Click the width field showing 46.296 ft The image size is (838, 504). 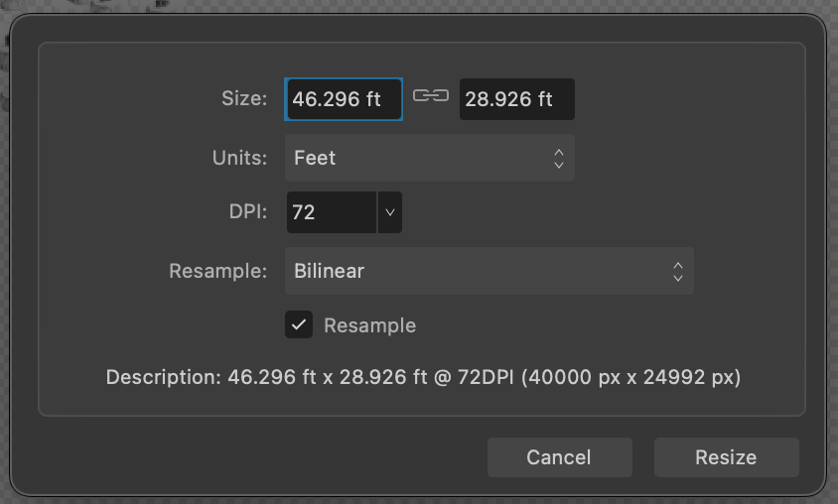[x=344, y=99]
